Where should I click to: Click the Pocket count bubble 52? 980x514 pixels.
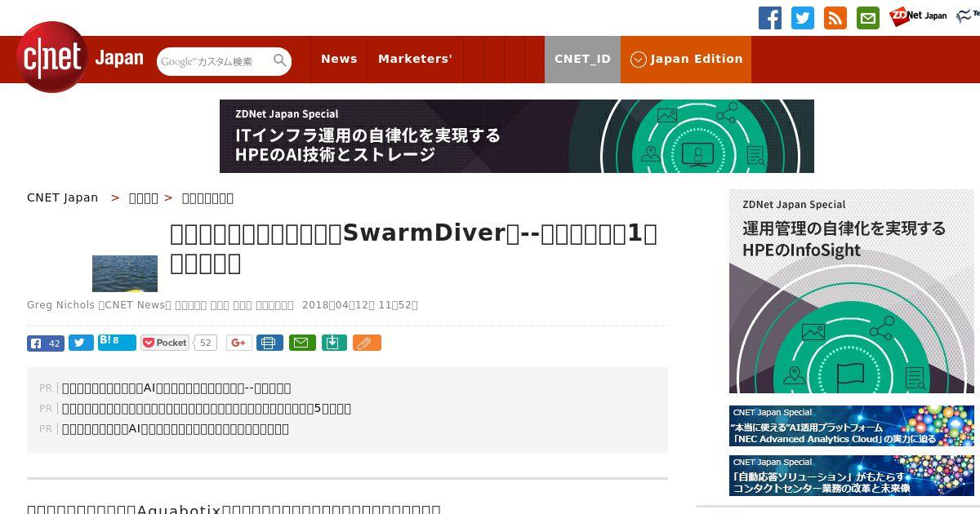[206, 343]
